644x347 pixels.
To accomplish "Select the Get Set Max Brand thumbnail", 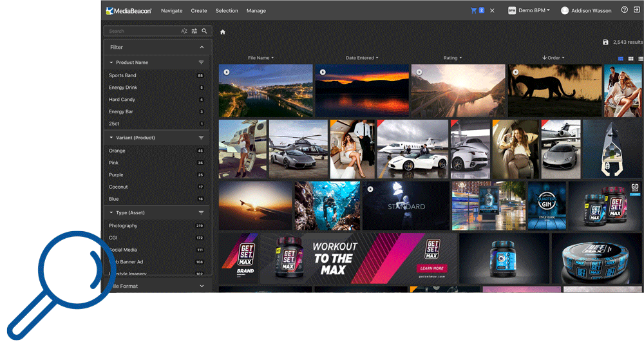I will click(x=239, y=259).
